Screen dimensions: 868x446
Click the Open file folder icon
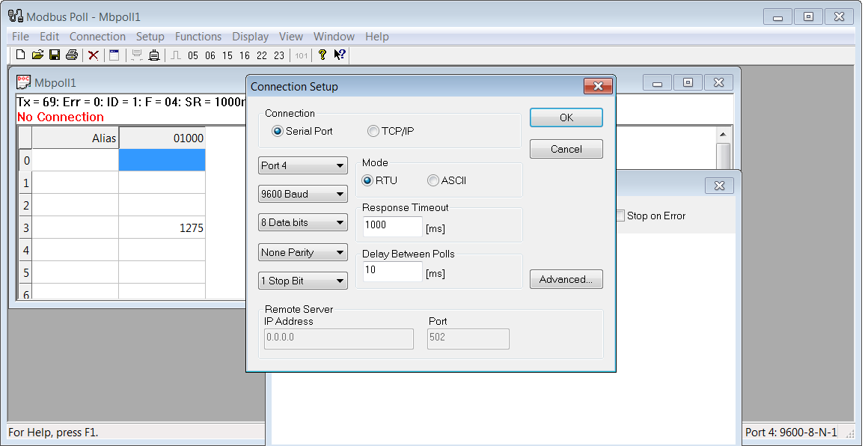pyautogui.click(x=37, y=55)
